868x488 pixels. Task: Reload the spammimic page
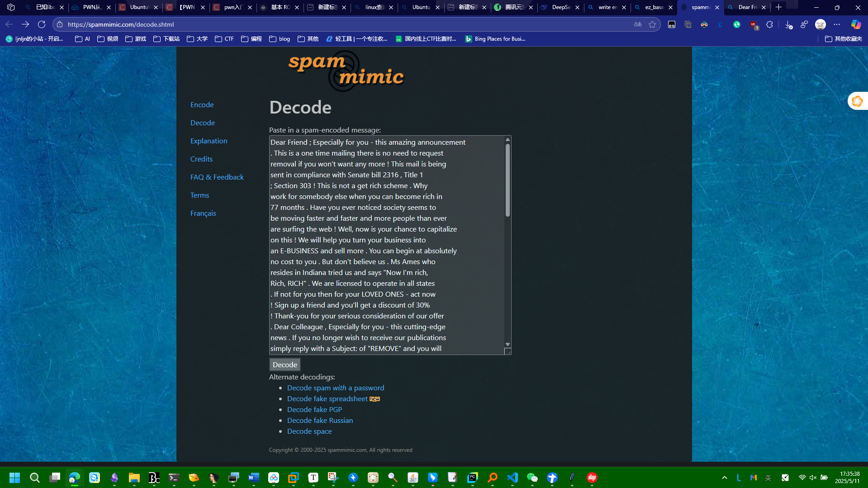tap(42, 24)
